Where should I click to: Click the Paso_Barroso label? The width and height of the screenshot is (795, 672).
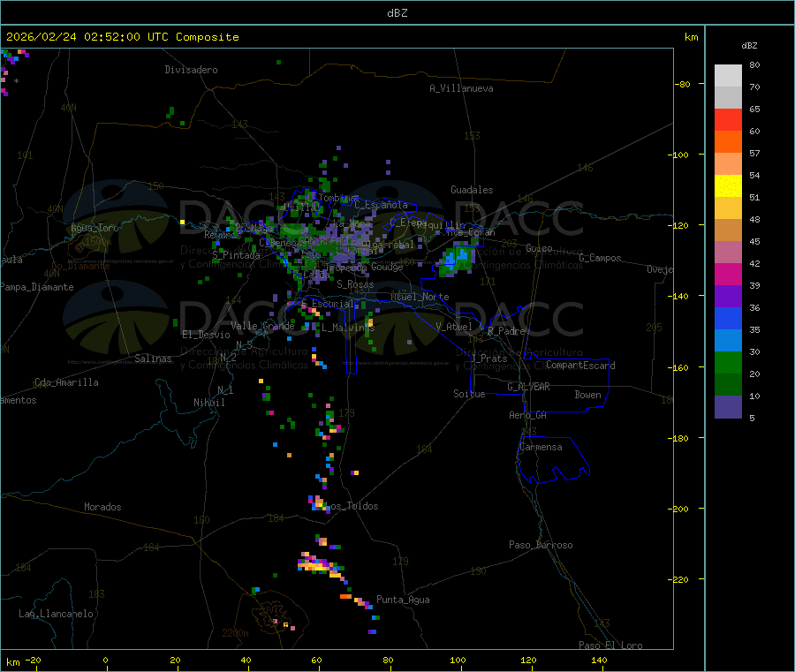(x=541, y=545)
